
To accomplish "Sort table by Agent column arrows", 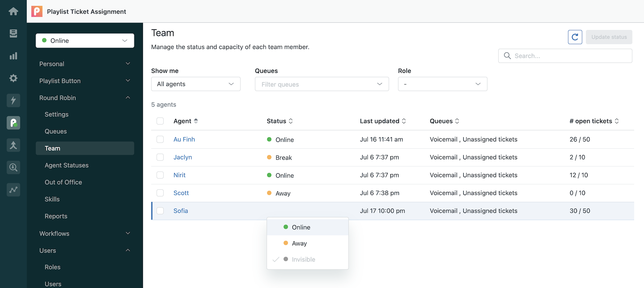I will (x=196, y=121).
